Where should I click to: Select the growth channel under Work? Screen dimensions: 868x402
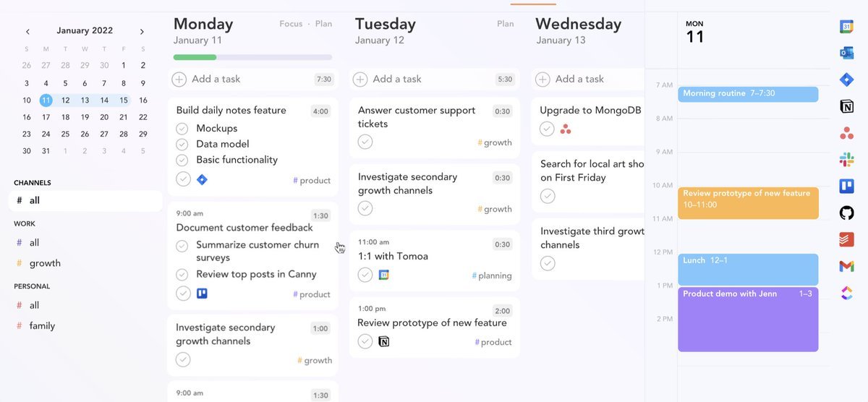tap(45, 263)
